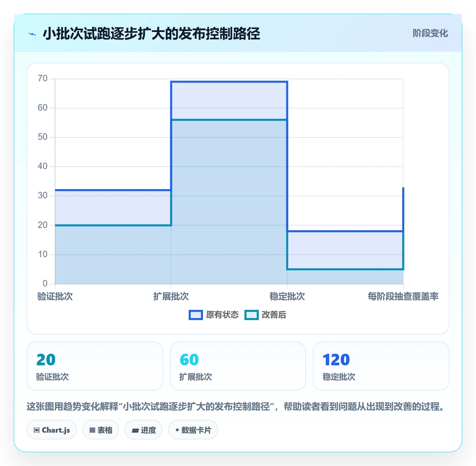476x466 pixels.
Task: Click the bar icon in 进度 chip
Action: click(135, 431)
